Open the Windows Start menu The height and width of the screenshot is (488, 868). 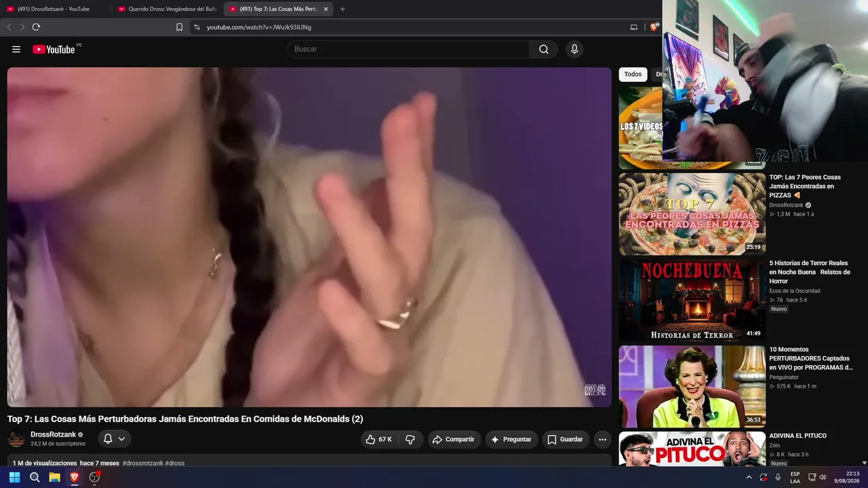(x=14, y=477)
